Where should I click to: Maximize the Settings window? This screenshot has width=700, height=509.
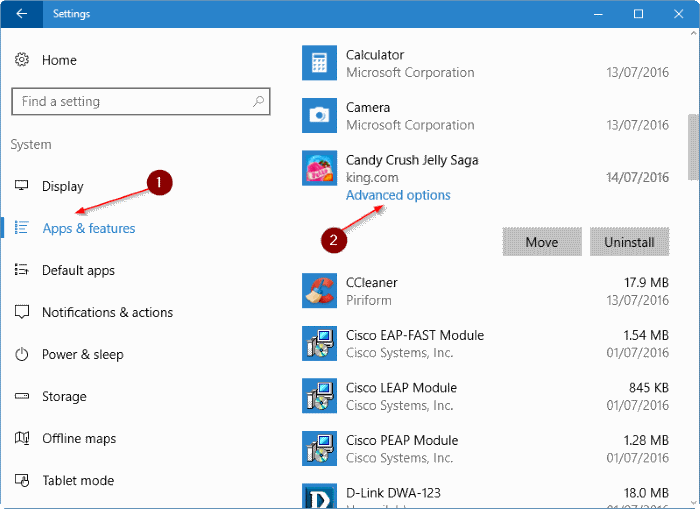pos(638,14)
